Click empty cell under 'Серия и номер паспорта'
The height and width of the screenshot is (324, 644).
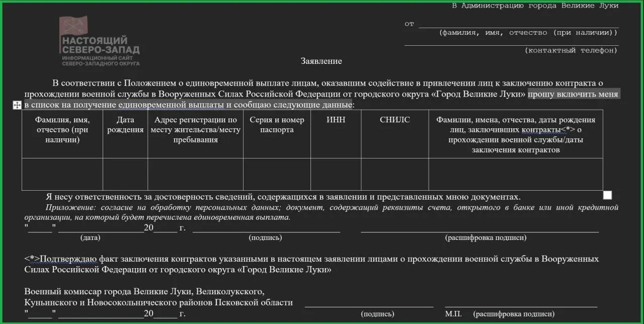point(277,174)
